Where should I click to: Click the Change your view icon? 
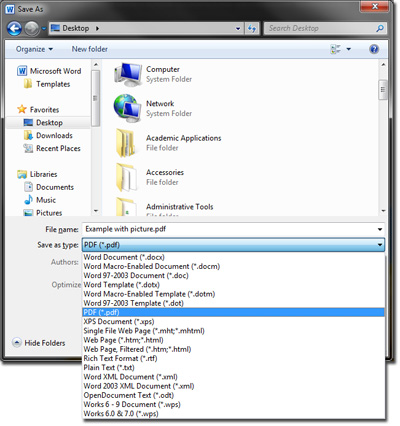[x=335, y=49]
